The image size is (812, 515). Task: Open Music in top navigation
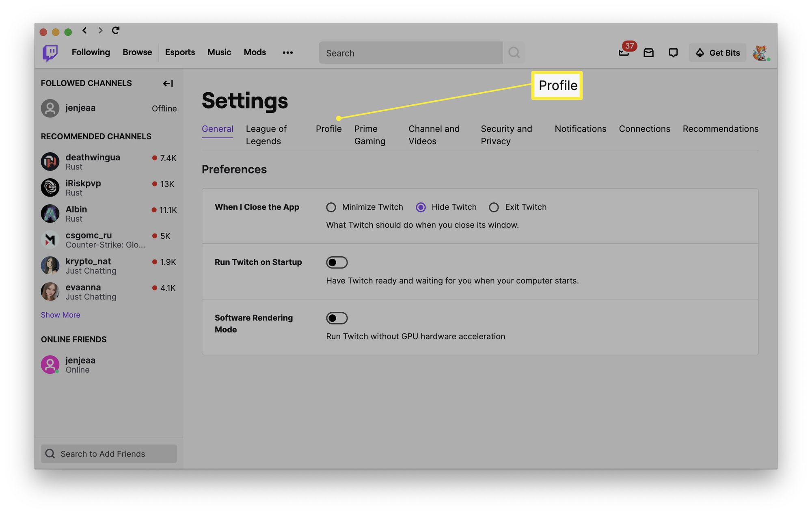(219, 52)
